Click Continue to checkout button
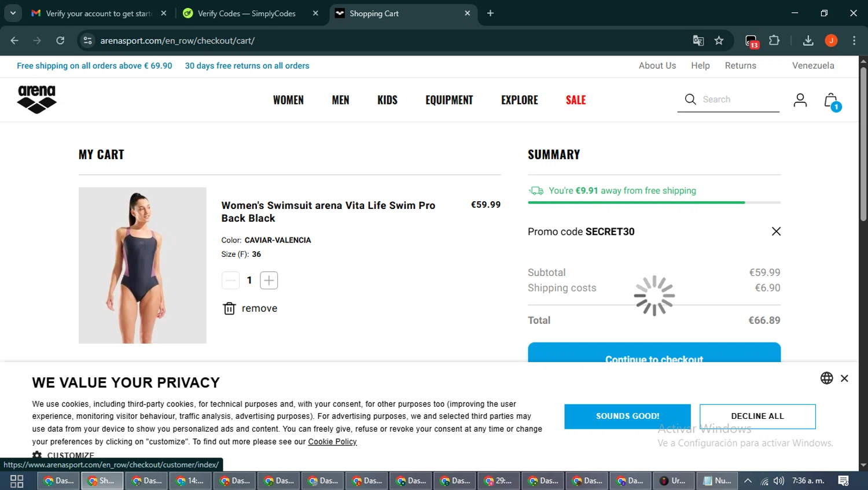Screen dimensions: 868x490 pos(654,352)
